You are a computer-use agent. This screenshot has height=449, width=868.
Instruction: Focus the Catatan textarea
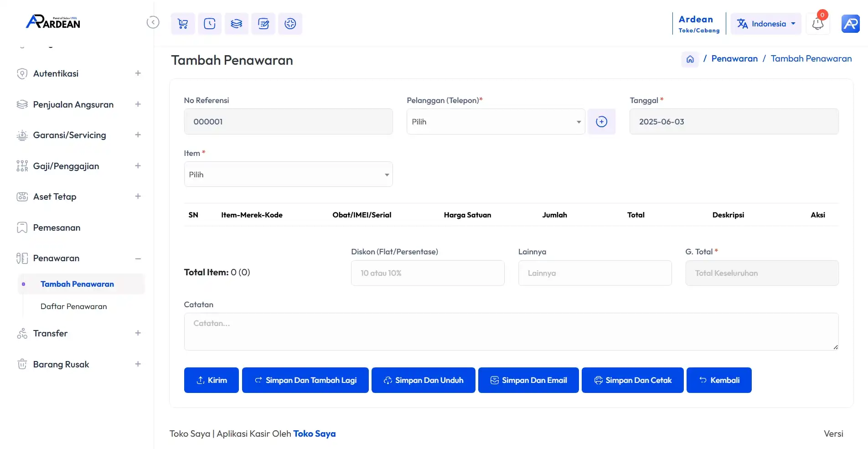coord(511,331)
